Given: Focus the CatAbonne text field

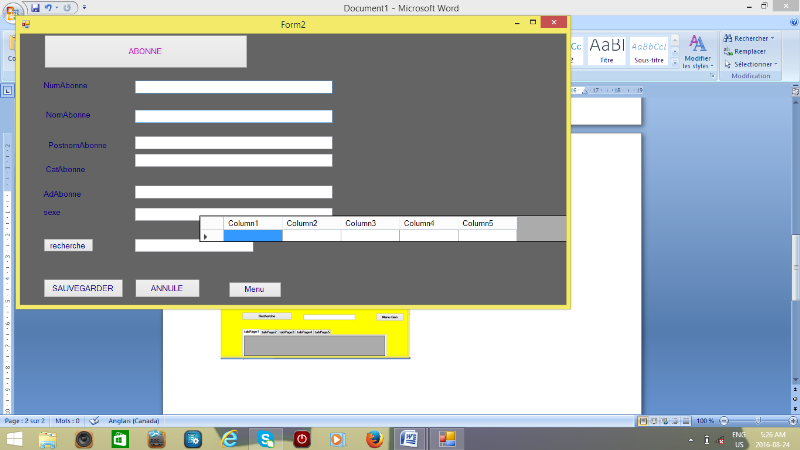Looking at the screenshot, I should 233,160.
